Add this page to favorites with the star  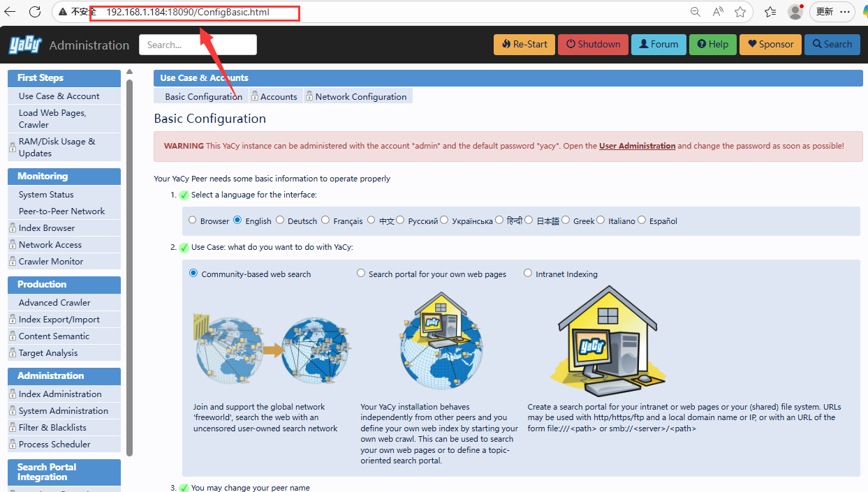740,12
